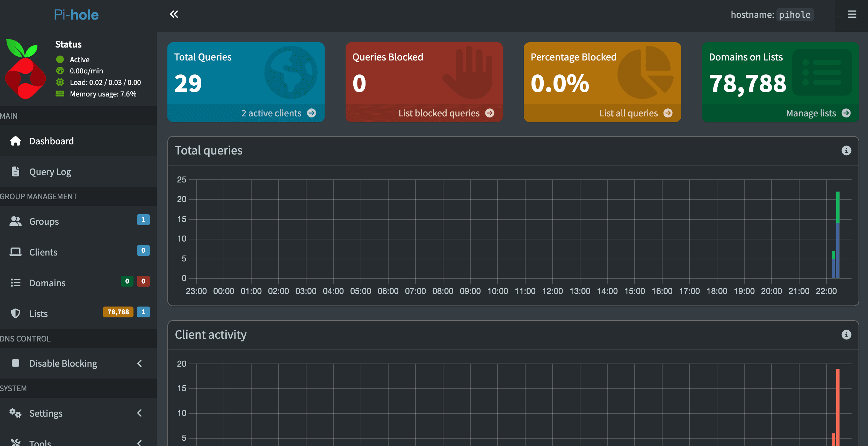Click the Groups users icon
This screenshot has width=868, height=446.
15,221
